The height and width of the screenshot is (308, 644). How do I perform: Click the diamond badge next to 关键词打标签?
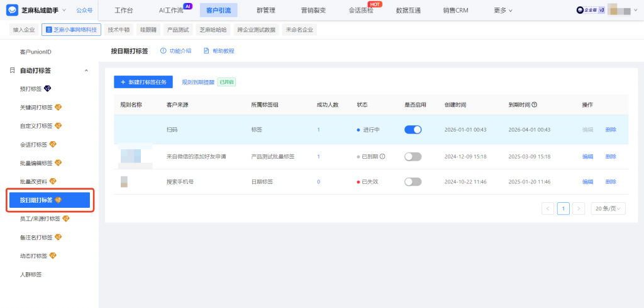click(x=58, y=107)
